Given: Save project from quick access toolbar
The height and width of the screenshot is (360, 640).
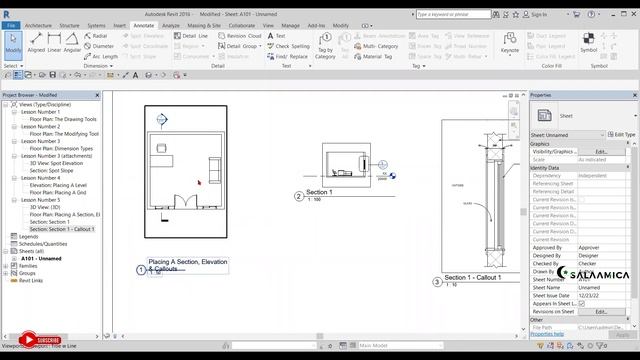Looking at the screenshot, I should (x=53, y=75).
